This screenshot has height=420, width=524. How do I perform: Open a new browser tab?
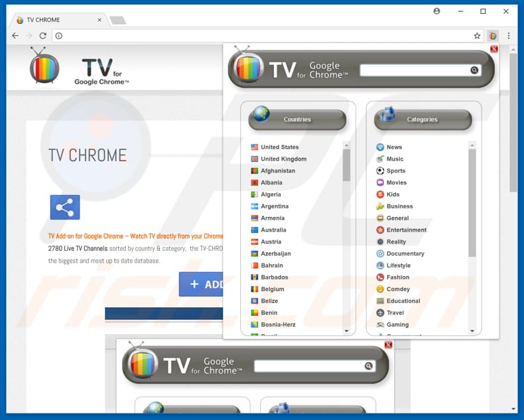pos(117,21)
